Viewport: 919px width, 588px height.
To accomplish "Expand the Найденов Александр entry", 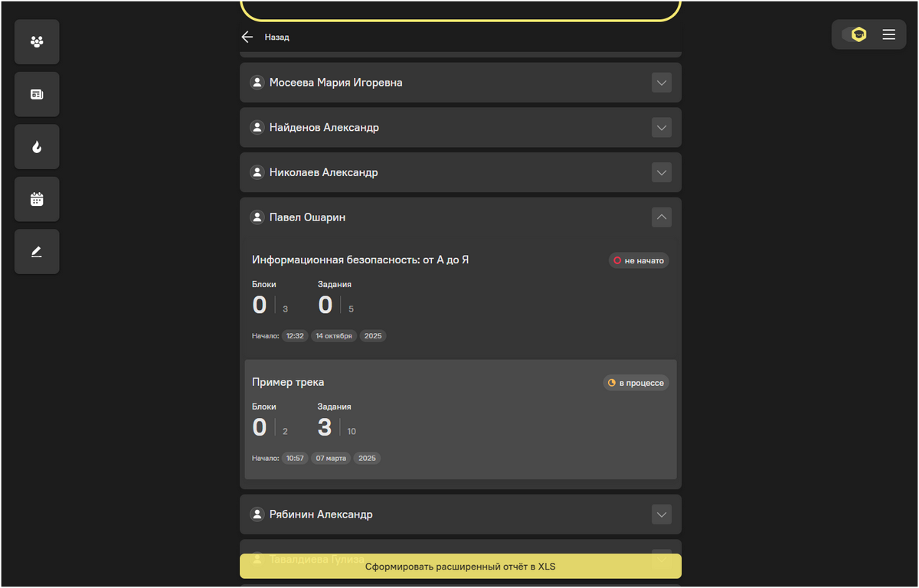I will (x=661, y=127).
